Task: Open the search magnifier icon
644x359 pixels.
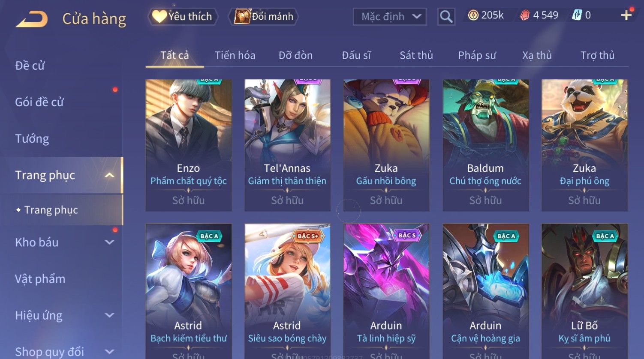Action: pyautogui.click(x=446, y=17)
